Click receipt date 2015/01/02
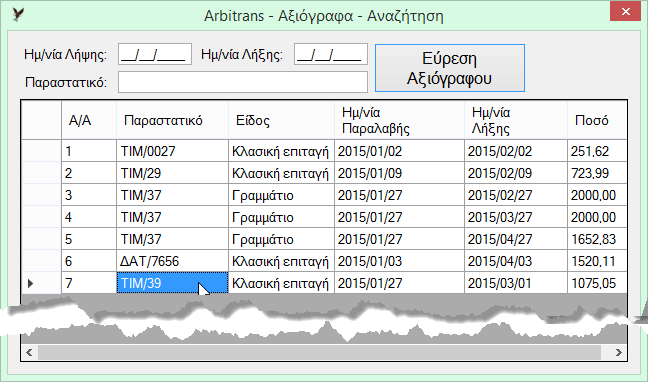Viewport: 648px width, 382px height. tap(399, 151)
